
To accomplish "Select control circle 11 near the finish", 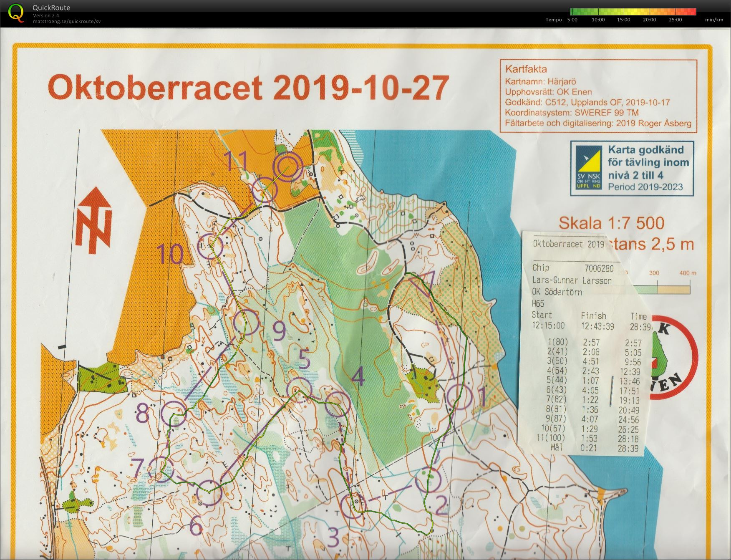I will (x=265, y=190).
